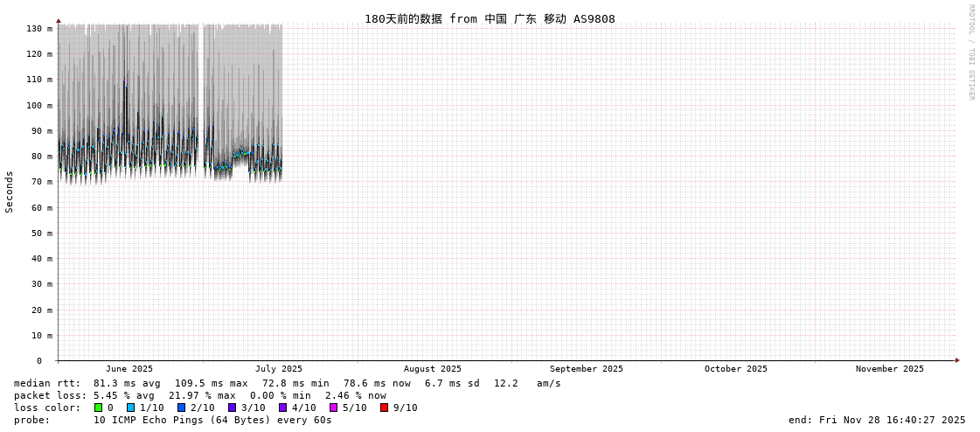
Task: Click the 130 m y-axis tick label
Action: click(x=38, y=29)
